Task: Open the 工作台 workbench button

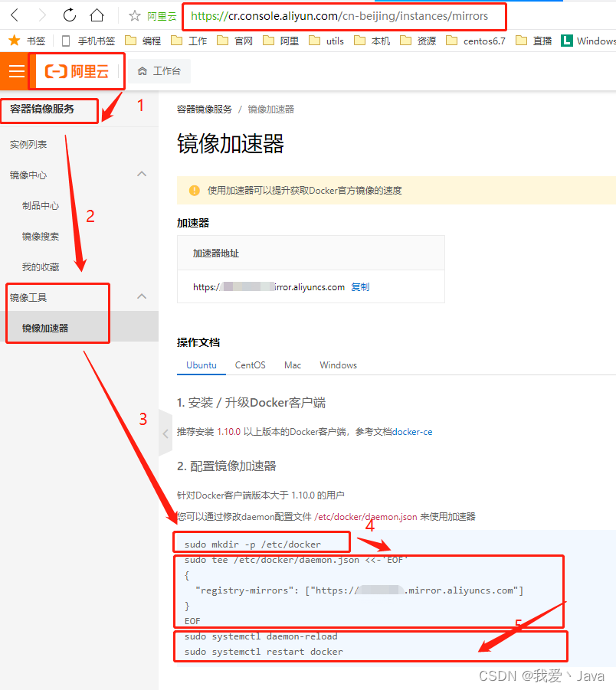Action: pyautogui.click(x=159, y=71)
